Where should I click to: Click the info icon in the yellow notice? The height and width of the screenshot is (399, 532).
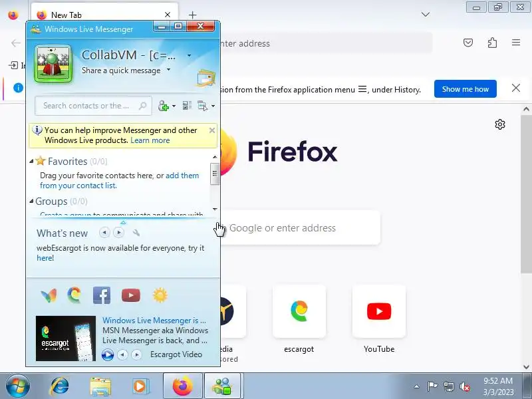click(37, 130)
